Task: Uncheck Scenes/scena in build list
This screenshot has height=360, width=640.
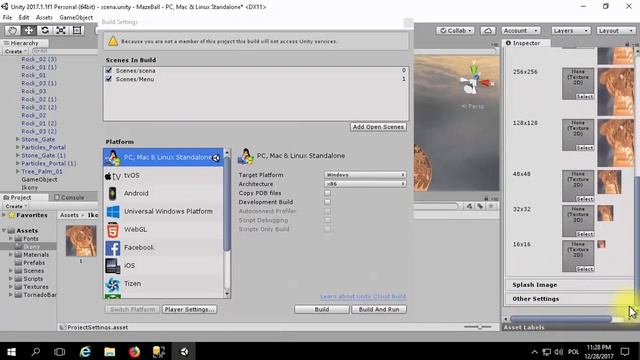Action: coord(109,70)
